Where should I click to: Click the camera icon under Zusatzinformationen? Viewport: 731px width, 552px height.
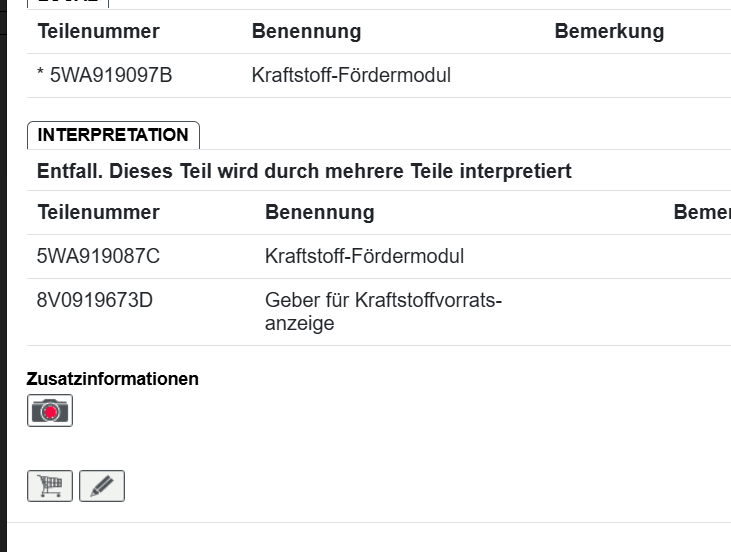click(50, 411)
